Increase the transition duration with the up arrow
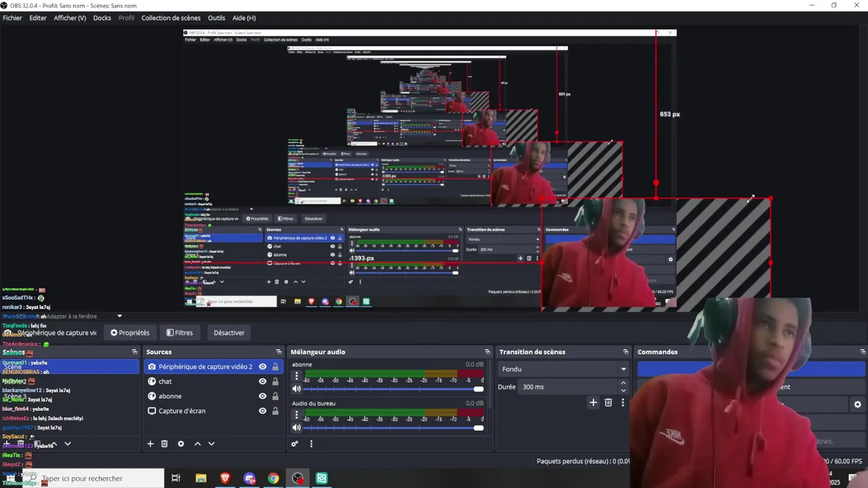Viewport: 868px width, 488px height. point(623,383)
